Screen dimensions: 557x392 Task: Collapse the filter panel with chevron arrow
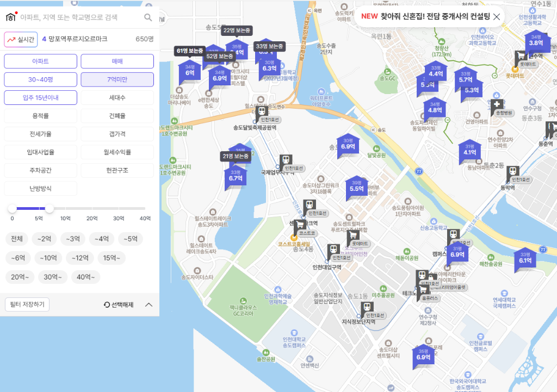click(x=149, y=304)
